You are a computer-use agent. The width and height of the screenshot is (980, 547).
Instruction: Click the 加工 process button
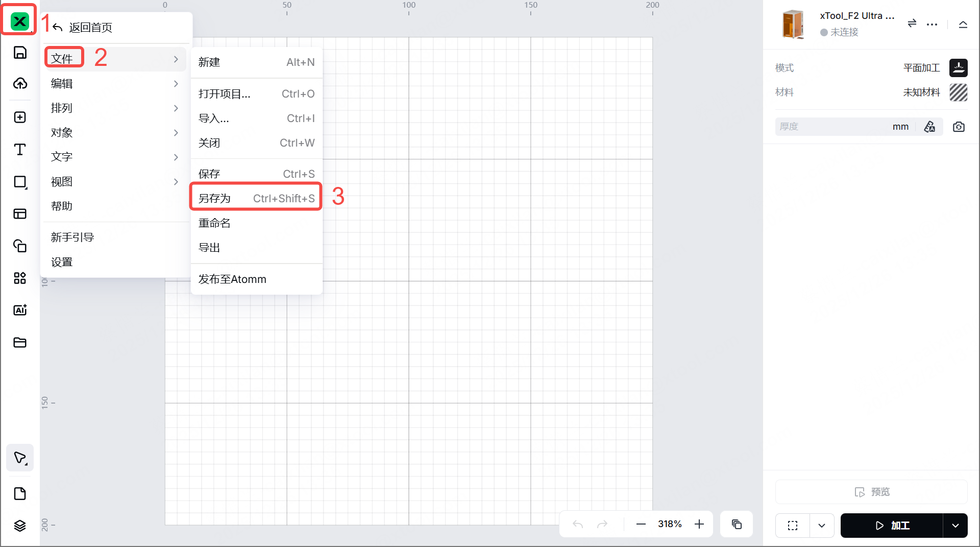click(x=892, y=526)
